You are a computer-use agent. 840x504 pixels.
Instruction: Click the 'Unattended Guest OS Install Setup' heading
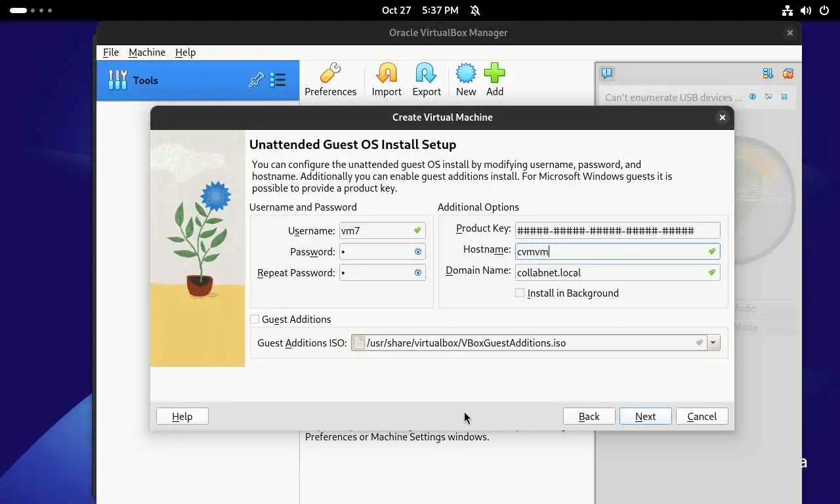click(x=352, y=144)
